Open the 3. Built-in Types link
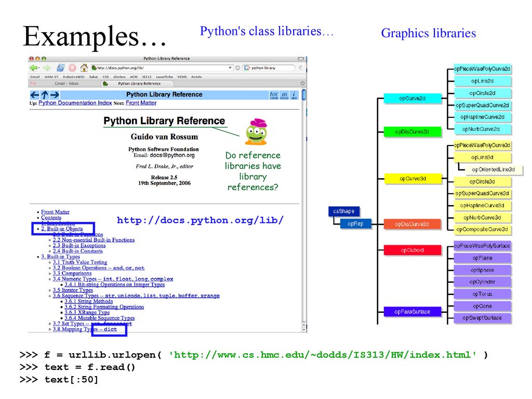The height and width of the screenshot is (399, 532). click(60, 257)
